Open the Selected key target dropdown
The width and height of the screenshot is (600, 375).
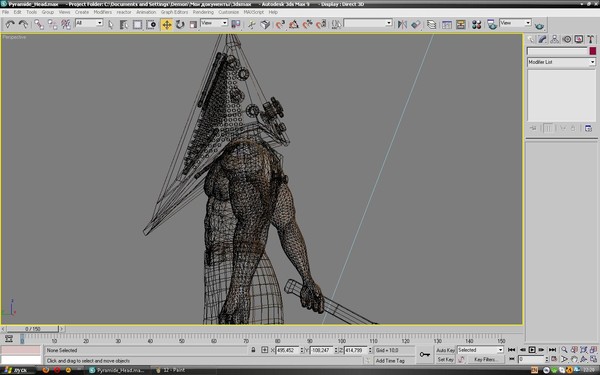tap(480, 350)
